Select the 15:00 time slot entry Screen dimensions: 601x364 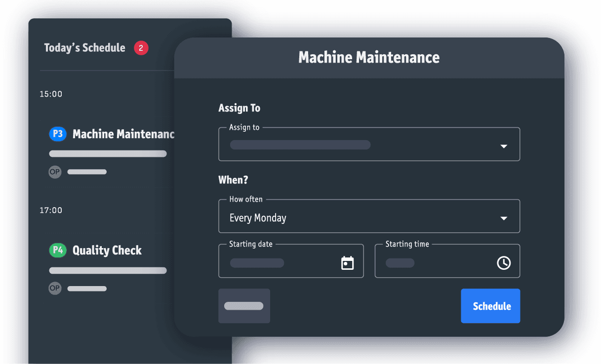[x=50, y=94]
